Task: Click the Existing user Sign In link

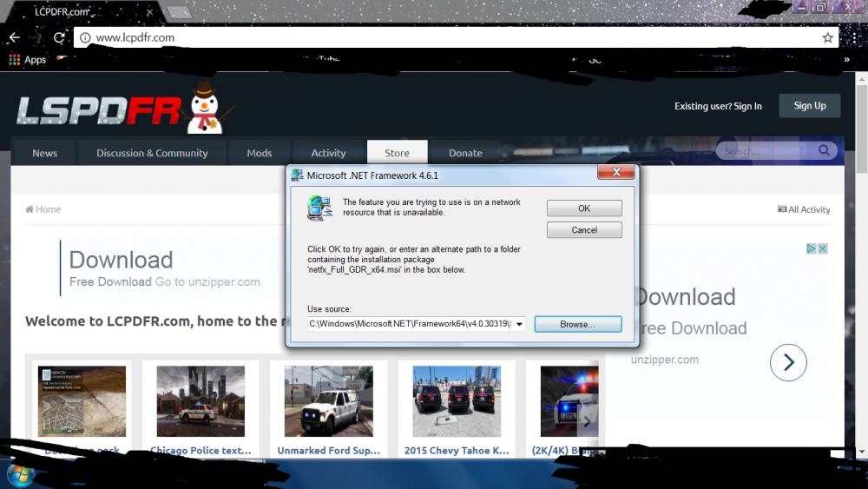Action: coord(718,106)
